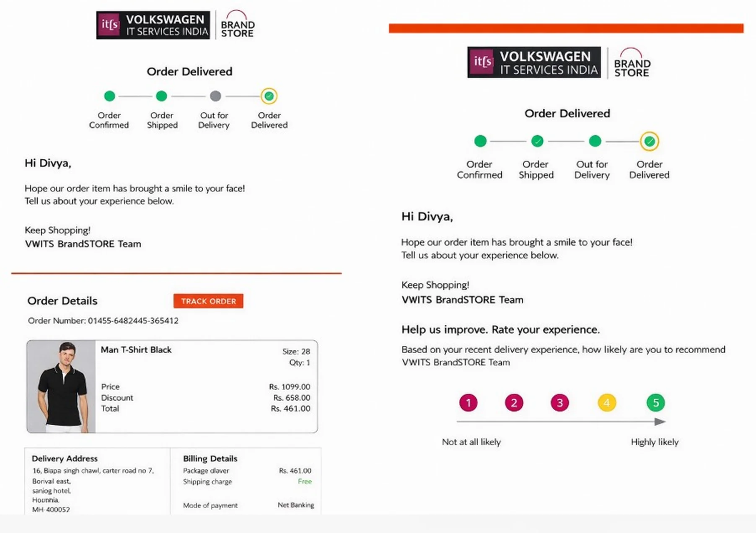
Task: Click the order number 01455-6482445-365412
Action: [x=133, y=321]
